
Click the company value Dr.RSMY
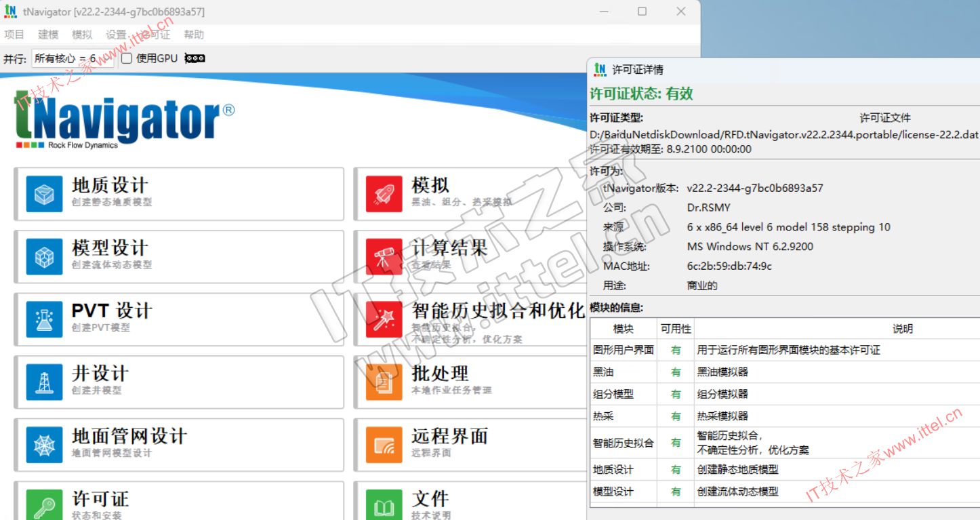click(x=708, y=207)
